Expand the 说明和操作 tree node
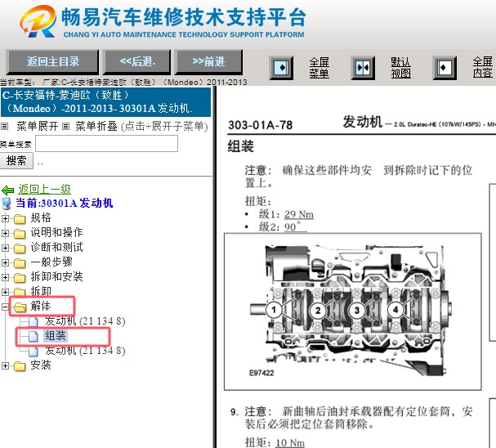This screenshot has height=448, width=496. (x=5, y=234)
